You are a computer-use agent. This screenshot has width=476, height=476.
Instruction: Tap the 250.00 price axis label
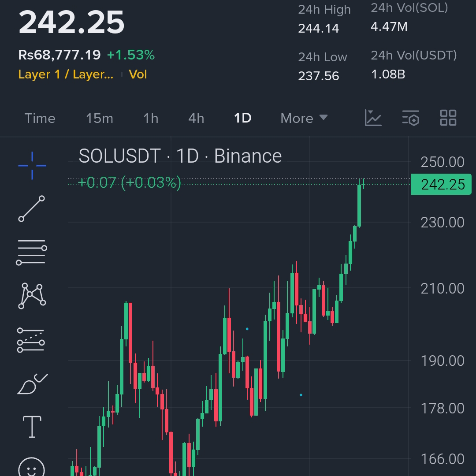[x=443, y=162]
